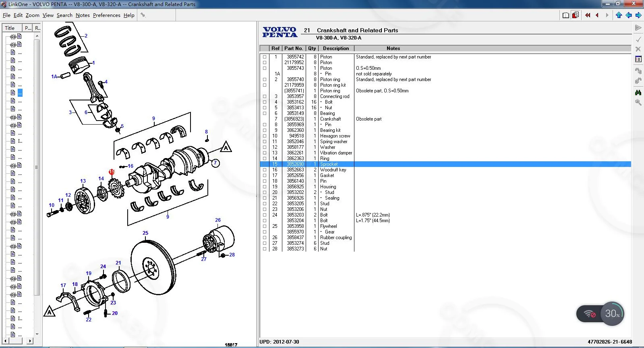Click the binoculars find icon
644x348 pixels.
pyautogui.click(x=638, y=93)
